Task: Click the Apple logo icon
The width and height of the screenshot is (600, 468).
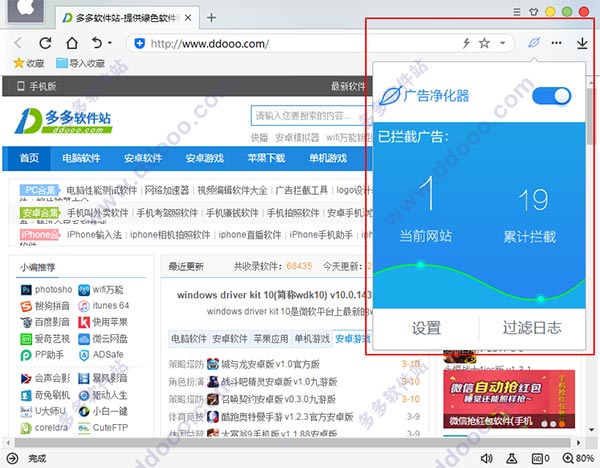Action: click(26, 10)
